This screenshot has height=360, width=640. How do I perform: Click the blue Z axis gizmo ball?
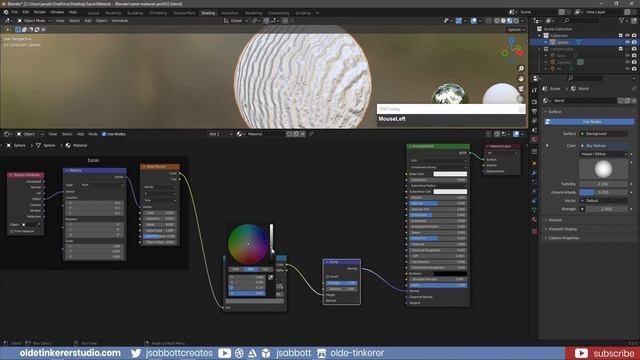coord(512,40)
